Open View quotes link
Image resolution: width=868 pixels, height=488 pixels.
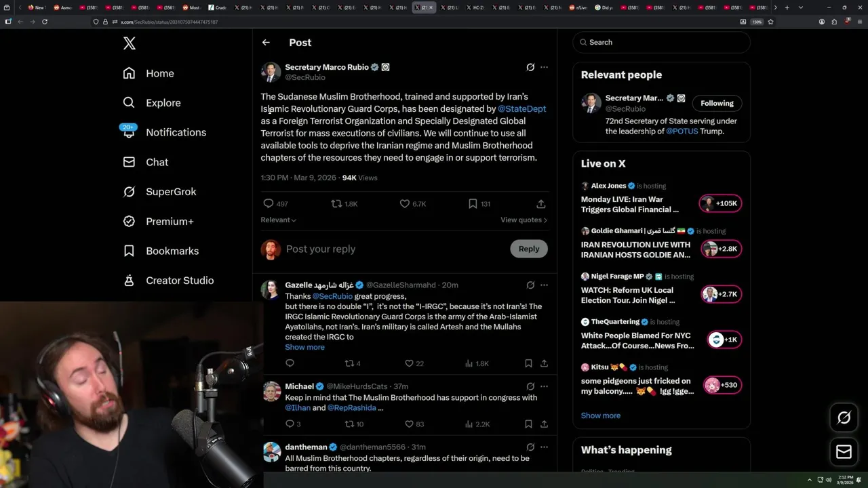524,220
